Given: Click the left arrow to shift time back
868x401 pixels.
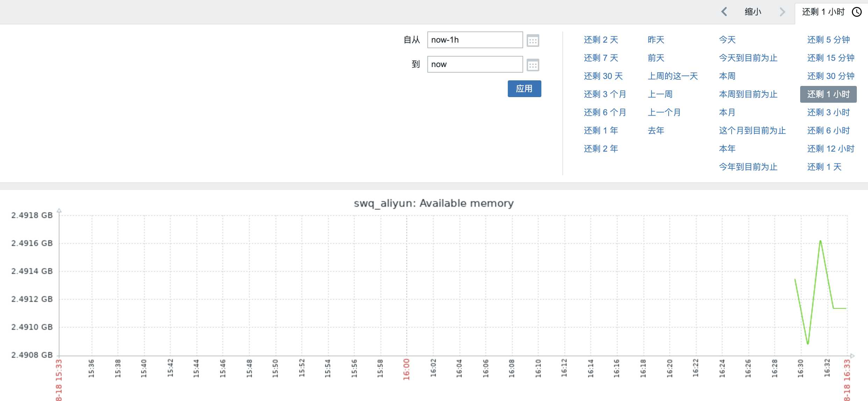Looking at the screenshot, I should 724,12.
